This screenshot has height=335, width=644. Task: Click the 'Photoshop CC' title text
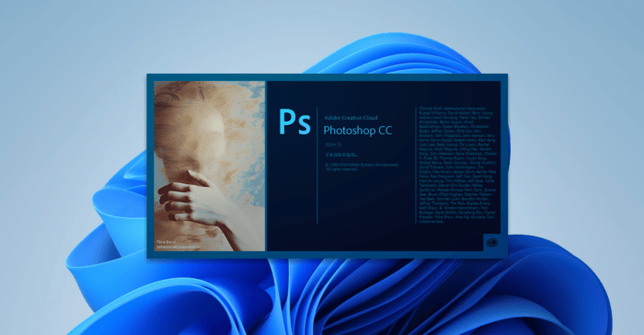[358, 131]
